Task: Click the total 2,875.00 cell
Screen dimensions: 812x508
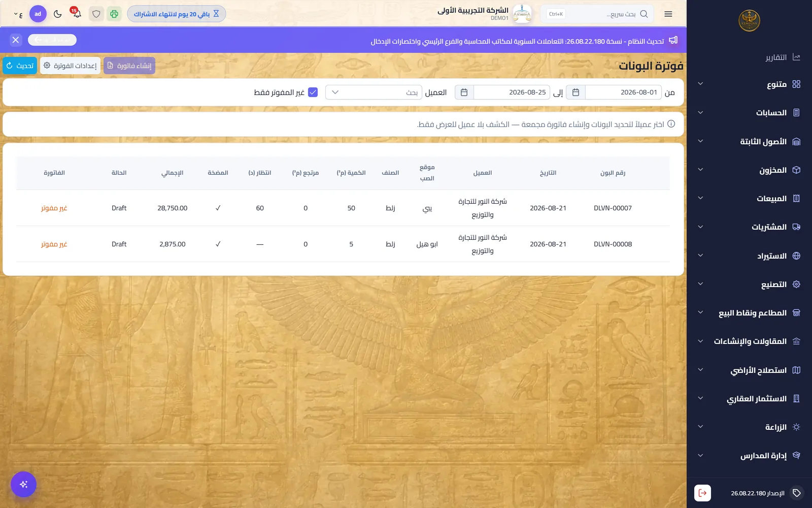Action: (x=173, y=244)
